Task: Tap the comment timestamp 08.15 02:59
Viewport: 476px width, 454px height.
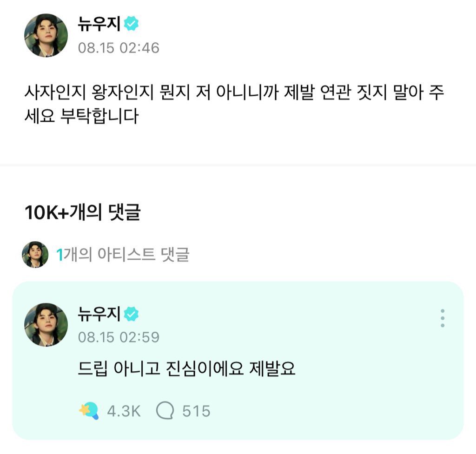Action: tap(119, 337)
